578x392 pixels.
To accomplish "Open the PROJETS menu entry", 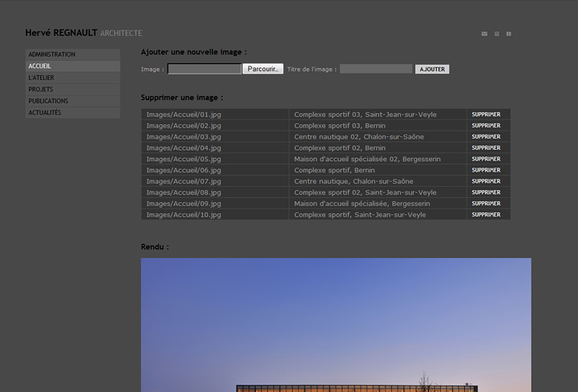I will click(x=73, y=89).
